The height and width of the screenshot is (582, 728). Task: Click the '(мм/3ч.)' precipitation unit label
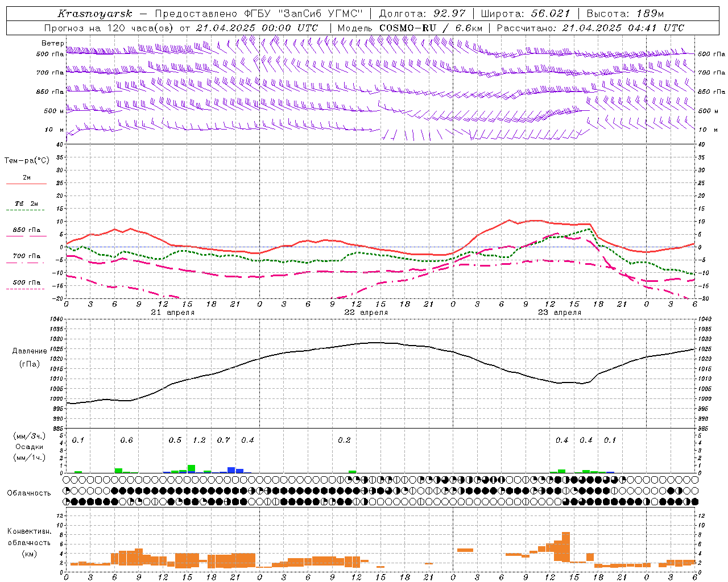point(29,436)
